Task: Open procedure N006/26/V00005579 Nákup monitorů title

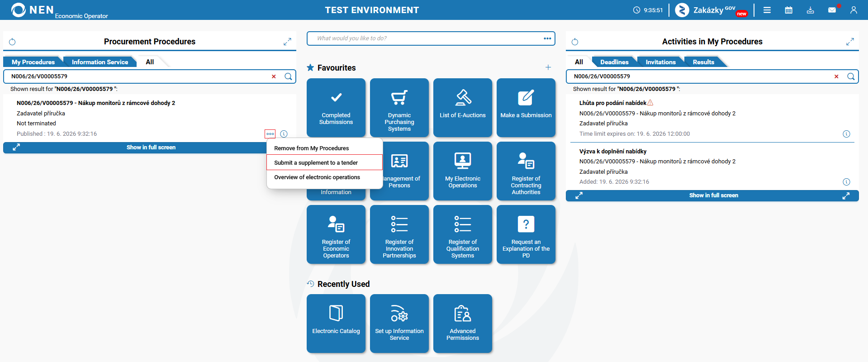Action: tap(96, 103)
